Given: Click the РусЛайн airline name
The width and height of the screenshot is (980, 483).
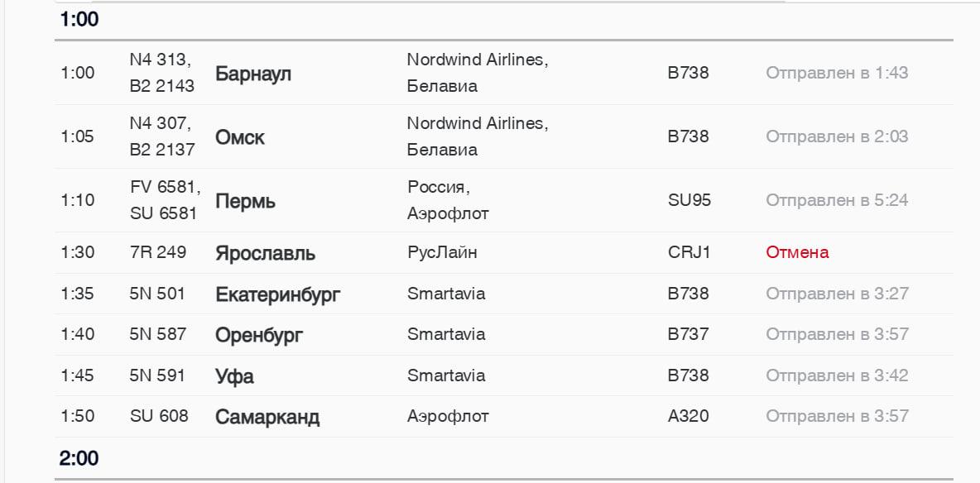Looking at the screenshot, I should pyautogui.click(x=442, y=252).
